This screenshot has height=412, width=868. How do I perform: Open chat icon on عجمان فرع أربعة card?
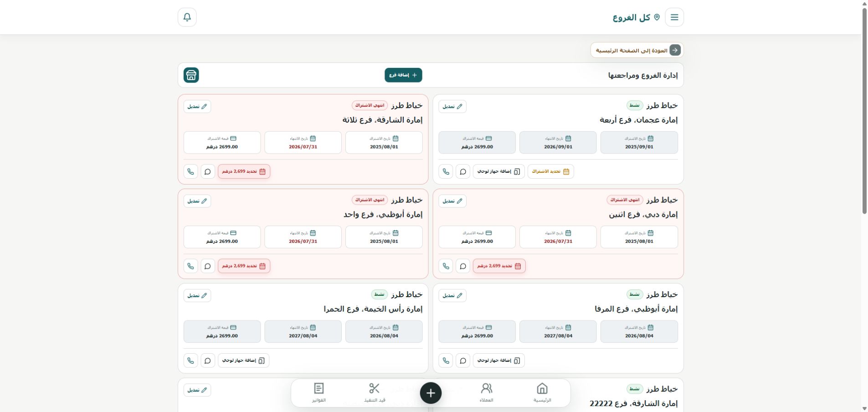point(463,171)
